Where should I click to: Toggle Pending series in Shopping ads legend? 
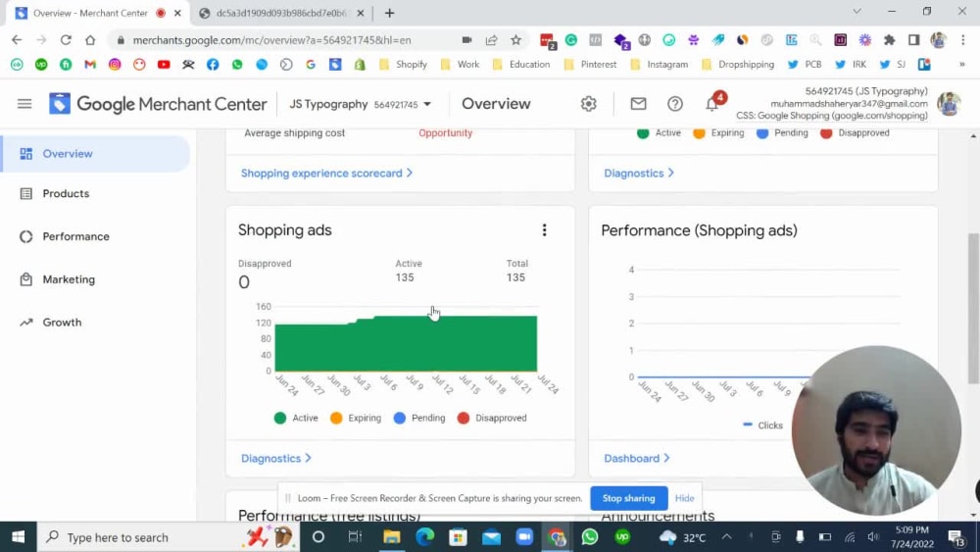click(x=419, y=419)
